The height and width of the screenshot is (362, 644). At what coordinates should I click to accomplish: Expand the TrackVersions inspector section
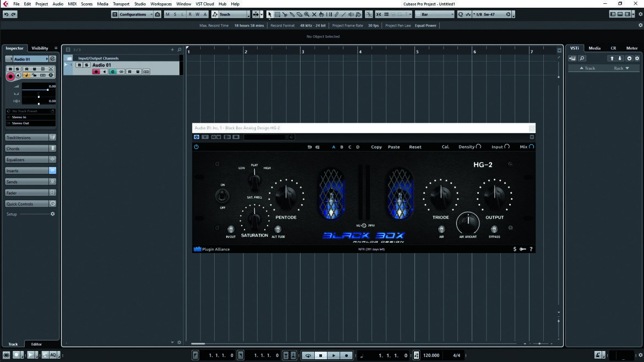click(x=27, y=138)
